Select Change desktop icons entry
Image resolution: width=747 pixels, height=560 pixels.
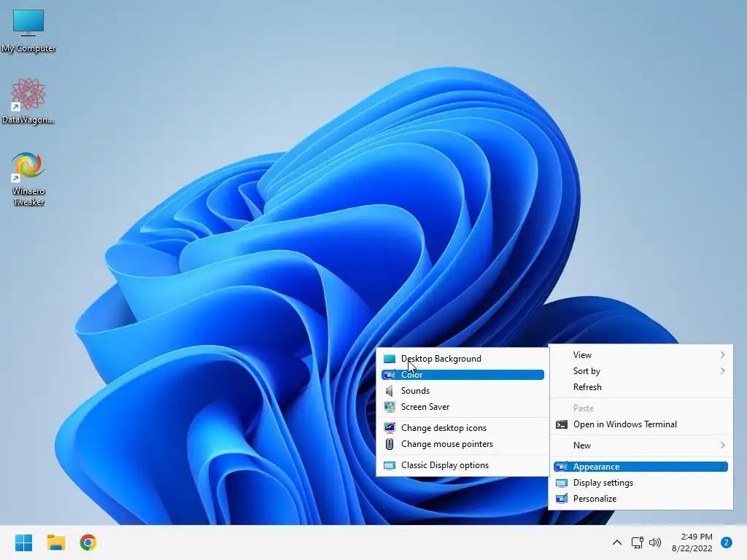point(462,427)
